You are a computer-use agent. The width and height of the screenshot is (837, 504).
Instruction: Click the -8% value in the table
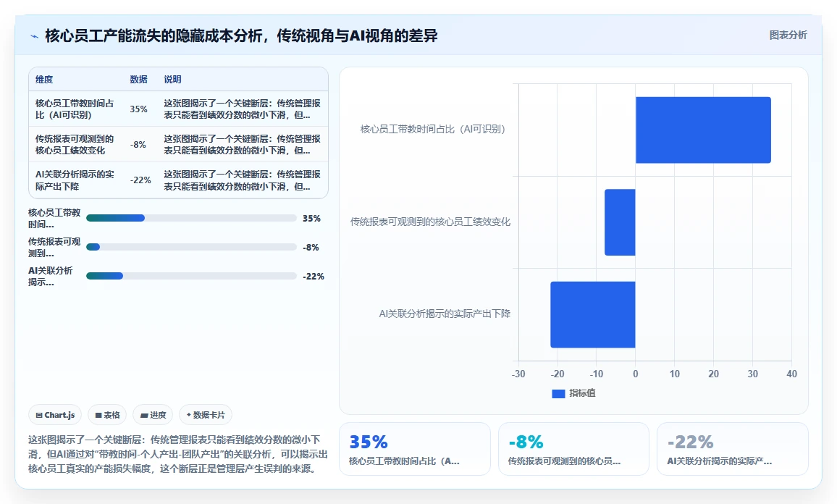tap(138, 145)
